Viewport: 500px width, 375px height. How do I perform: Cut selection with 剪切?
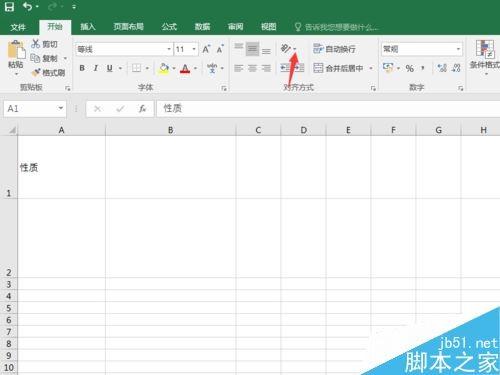click(x=45, y=44)
